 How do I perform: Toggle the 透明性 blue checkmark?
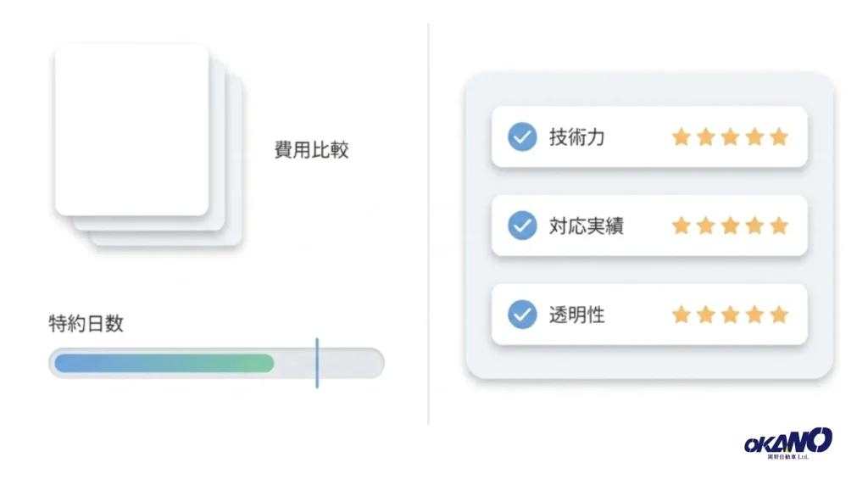point(522,315)
